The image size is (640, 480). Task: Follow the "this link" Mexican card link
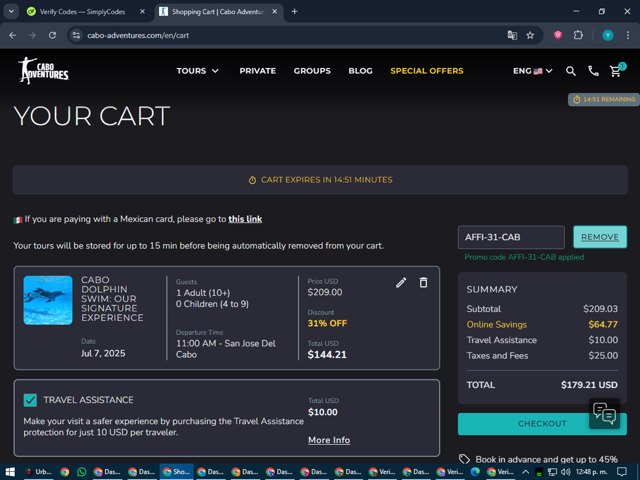pyautogui.click(x=245, y=219)
